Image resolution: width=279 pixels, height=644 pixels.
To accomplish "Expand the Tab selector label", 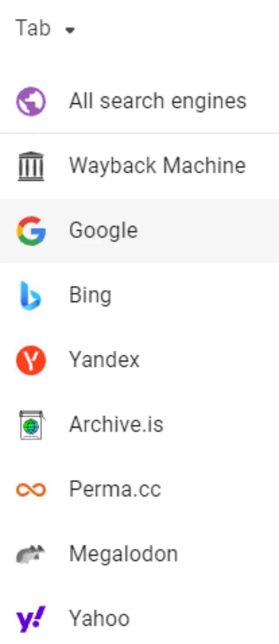I will [33, 28].
